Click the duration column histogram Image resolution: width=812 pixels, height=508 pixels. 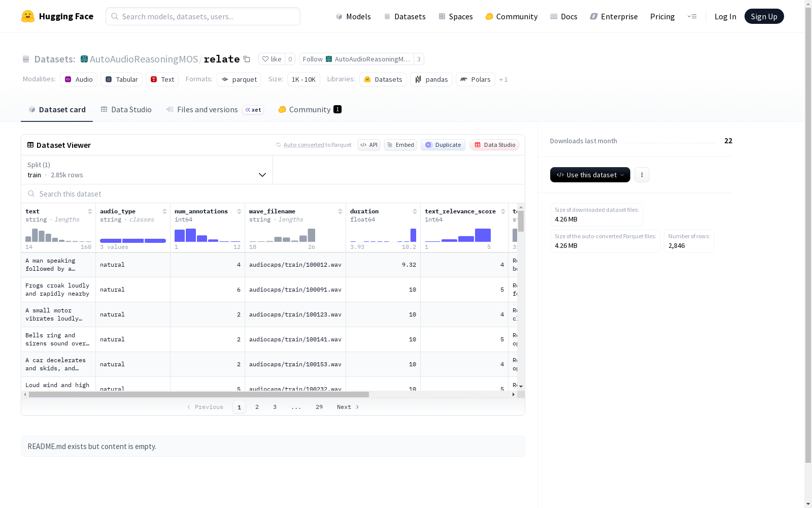point(383,235)
